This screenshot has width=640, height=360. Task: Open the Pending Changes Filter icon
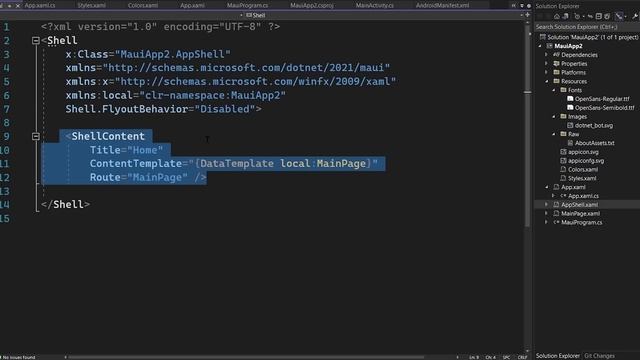[577, 16]
